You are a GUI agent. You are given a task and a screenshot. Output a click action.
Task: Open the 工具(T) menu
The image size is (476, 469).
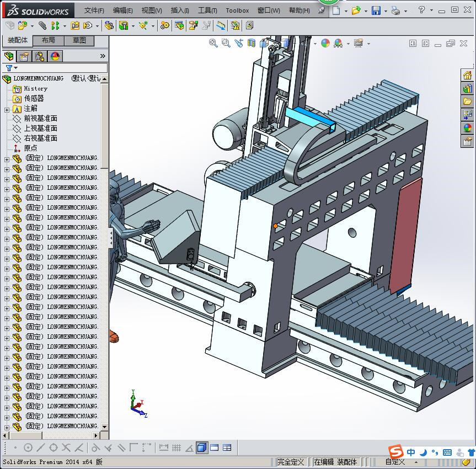click(207, 10)
